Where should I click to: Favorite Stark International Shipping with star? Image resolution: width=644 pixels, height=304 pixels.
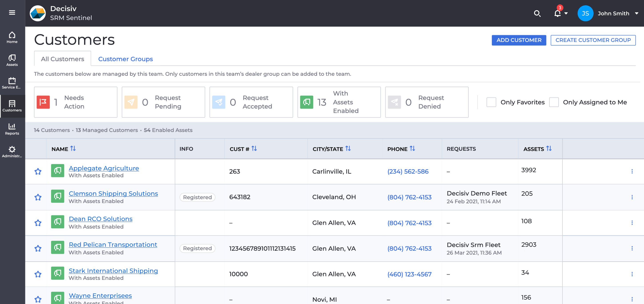pyautogui.click(x=38, y=274)
